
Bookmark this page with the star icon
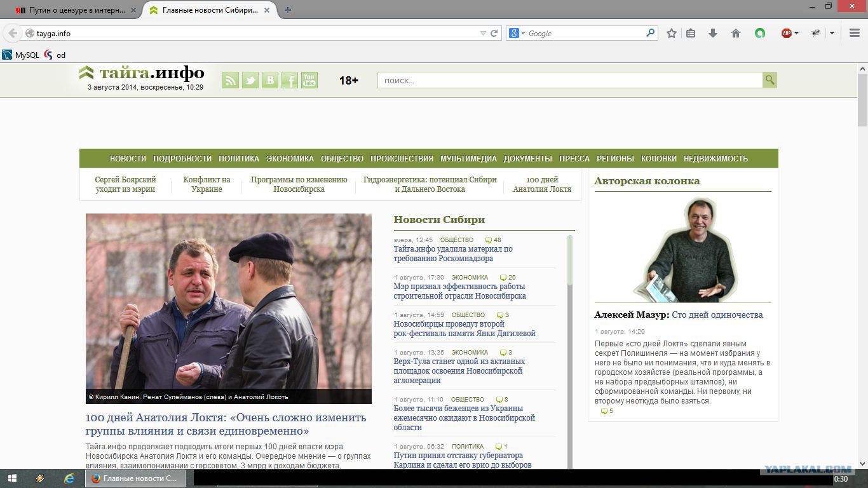[x=672, y=33]
